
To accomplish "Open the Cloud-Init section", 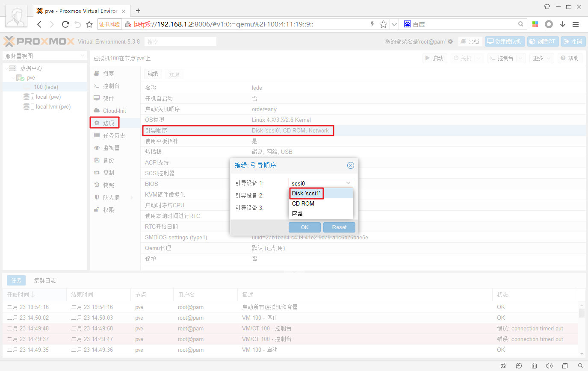I will 115,111.
